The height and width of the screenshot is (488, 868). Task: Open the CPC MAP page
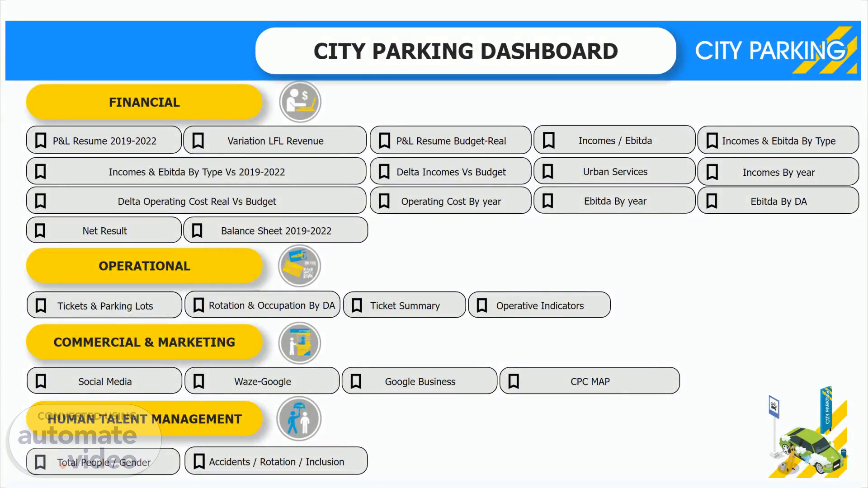(x=590, y=381)
